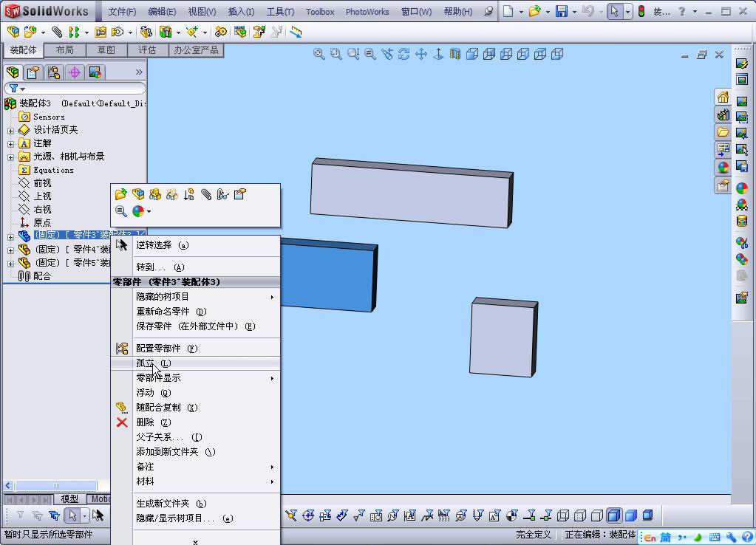The image size is (756, 545).
Task: Open the 视图(V) menu
Action: [202, 12]
